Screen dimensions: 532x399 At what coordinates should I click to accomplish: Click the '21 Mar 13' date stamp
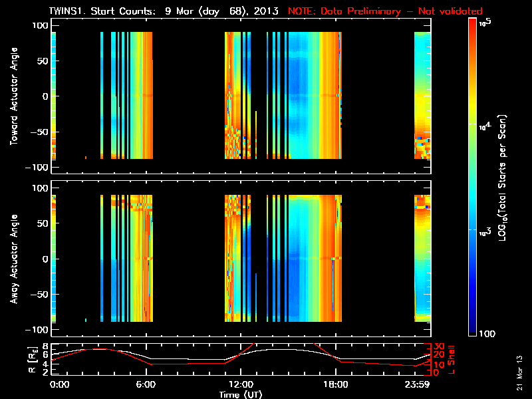click(x=520, y=372)
